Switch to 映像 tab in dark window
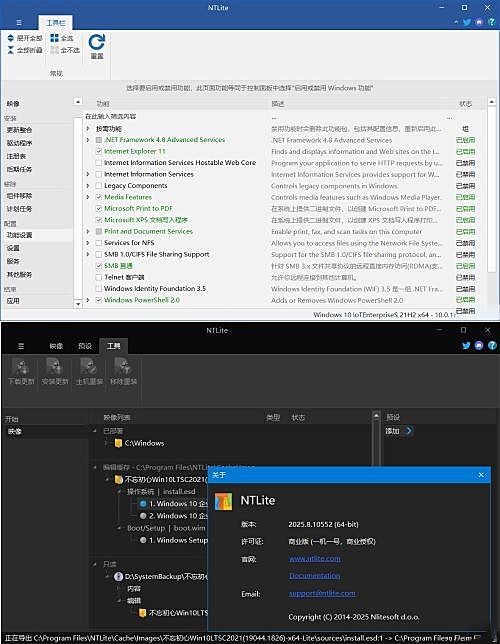Screen dimensions: 500x644 tap(56, 346)
